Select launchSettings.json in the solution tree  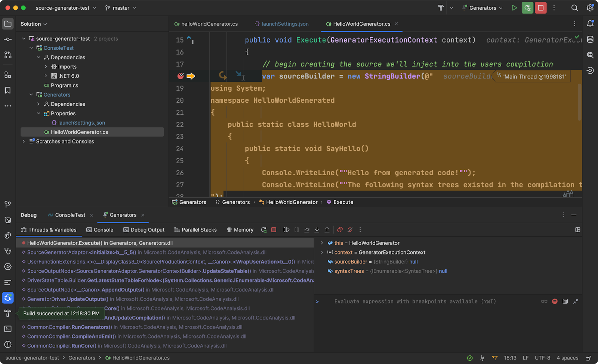[81, 123]
